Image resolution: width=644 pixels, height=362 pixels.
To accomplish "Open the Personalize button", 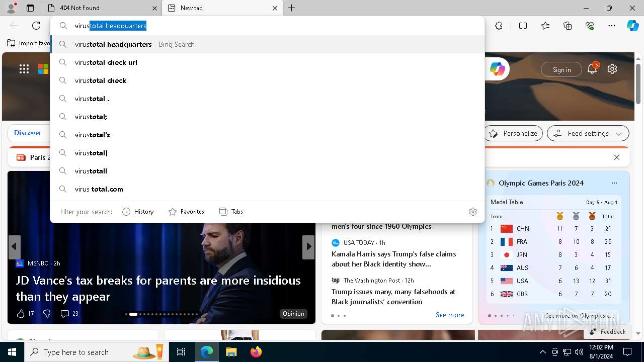I will [513, 133].
